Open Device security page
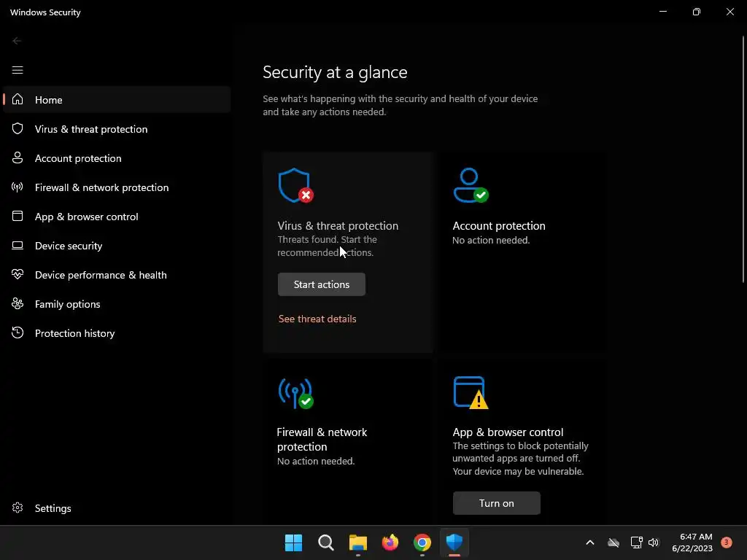Image resolution: width=747 pixels, height=560 pixels. [117, 246]
